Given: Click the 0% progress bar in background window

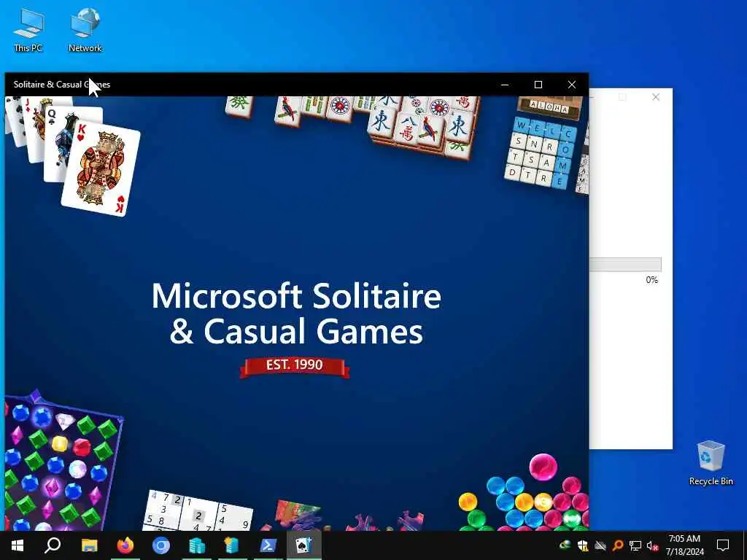Looking at the screenshot, I should (625, 264).
